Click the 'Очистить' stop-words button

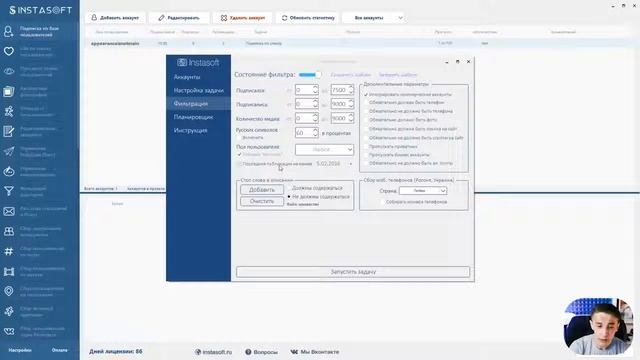[262, 201]
